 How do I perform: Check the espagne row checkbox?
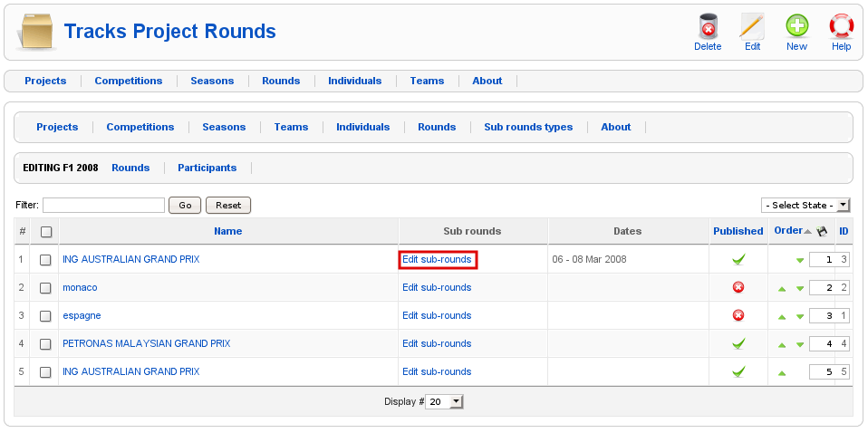45,316
